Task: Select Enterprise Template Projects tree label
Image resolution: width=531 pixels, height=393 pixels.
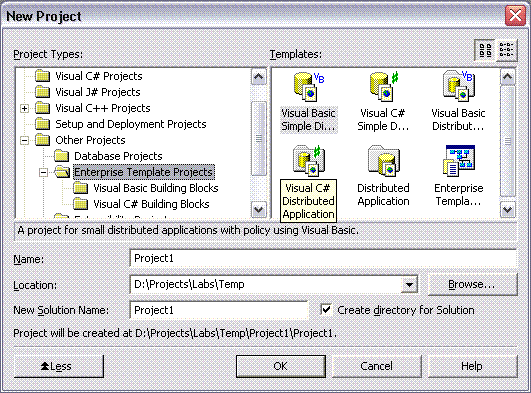Action: coord(144,172)
